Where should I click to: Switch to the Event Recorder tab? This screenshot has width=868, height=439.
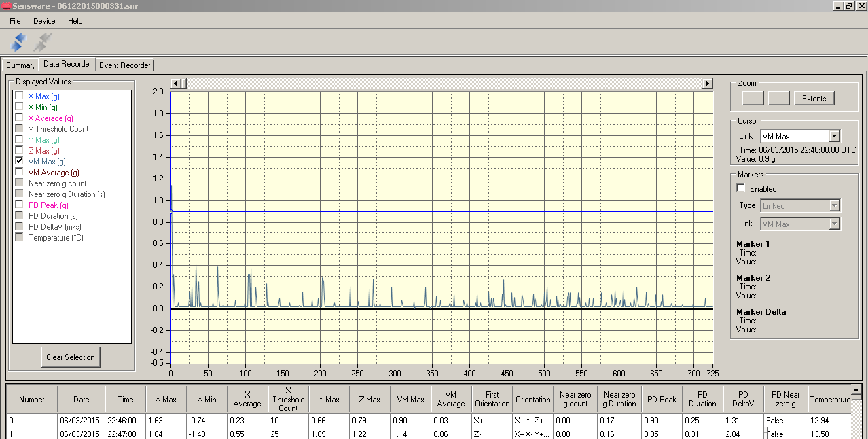tap(125, 65)
